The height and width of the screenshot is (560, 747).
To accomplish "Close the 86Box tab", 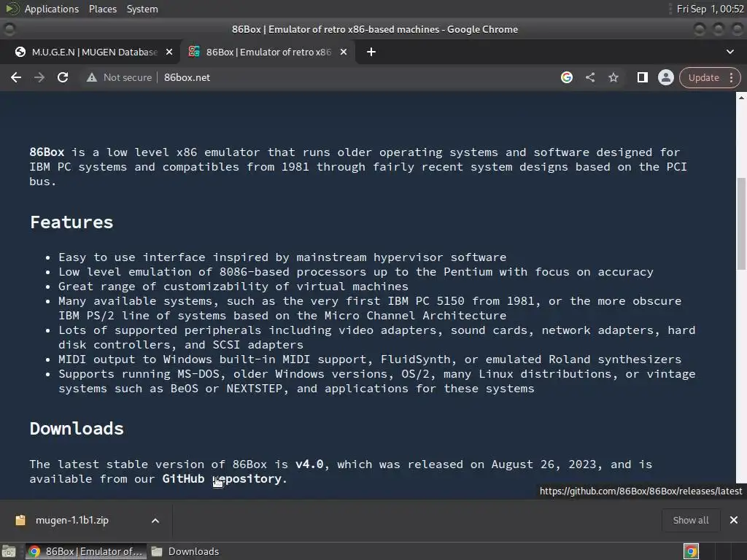I will click(x=344, y=52).
